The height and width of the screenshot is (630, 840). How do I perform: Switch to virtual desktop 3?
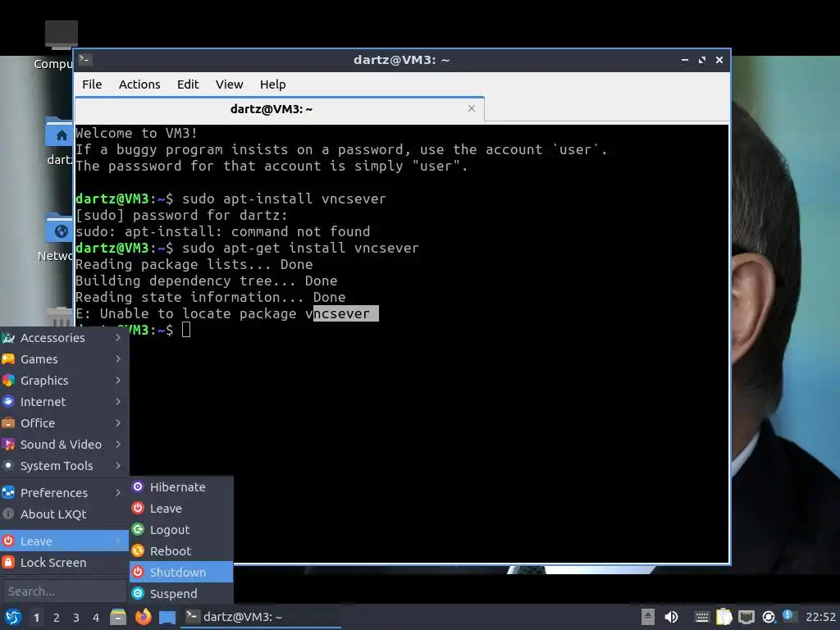click(76, 618)
